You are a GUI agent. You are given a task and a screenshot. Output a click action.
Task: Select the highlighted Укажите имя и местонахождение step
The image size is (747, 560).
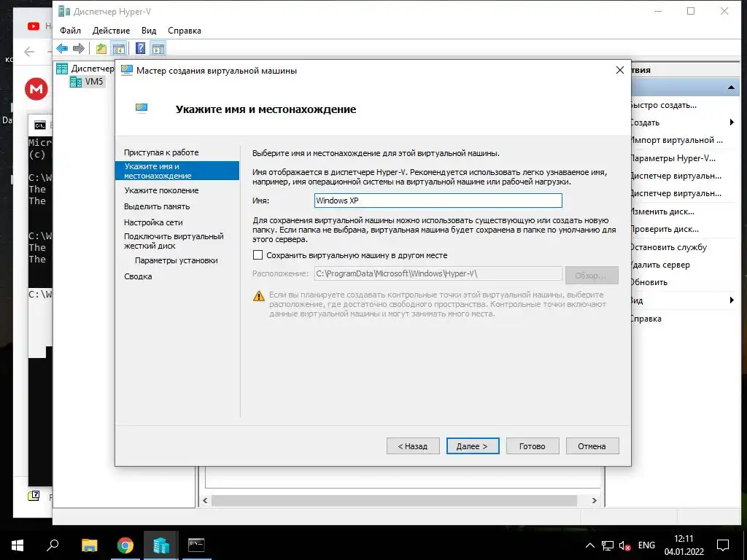pyautogui.click(x=177, y=171)
